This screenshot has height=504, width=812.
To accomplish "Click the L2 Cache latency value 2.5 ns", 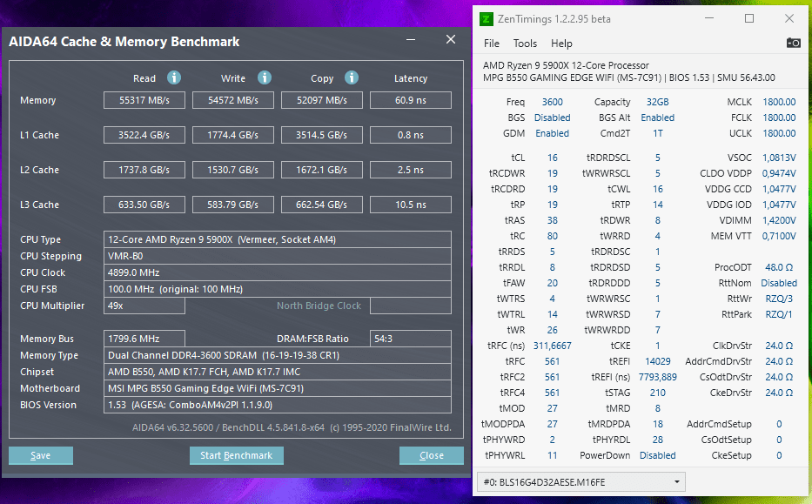I will click(x=411, y=170).
